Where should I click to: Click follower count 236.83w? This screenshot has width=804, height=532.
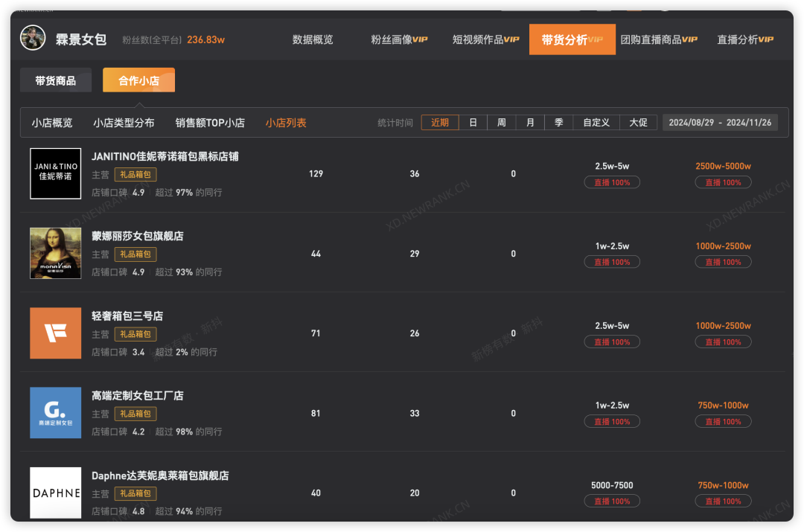tap(205, 39)
